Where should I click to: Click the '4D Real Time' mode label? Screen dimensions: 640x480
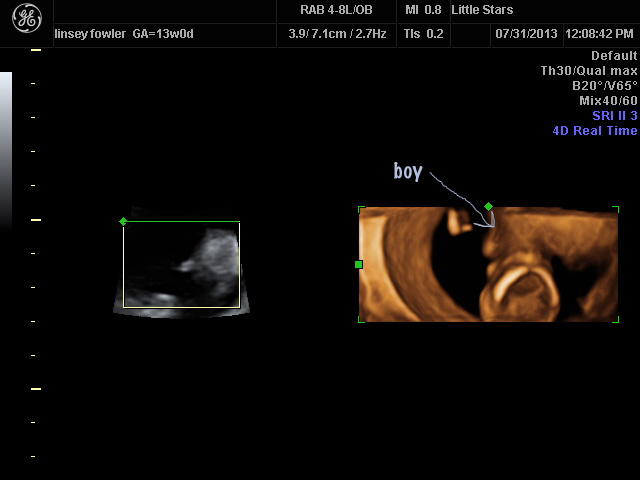(594, 131)
